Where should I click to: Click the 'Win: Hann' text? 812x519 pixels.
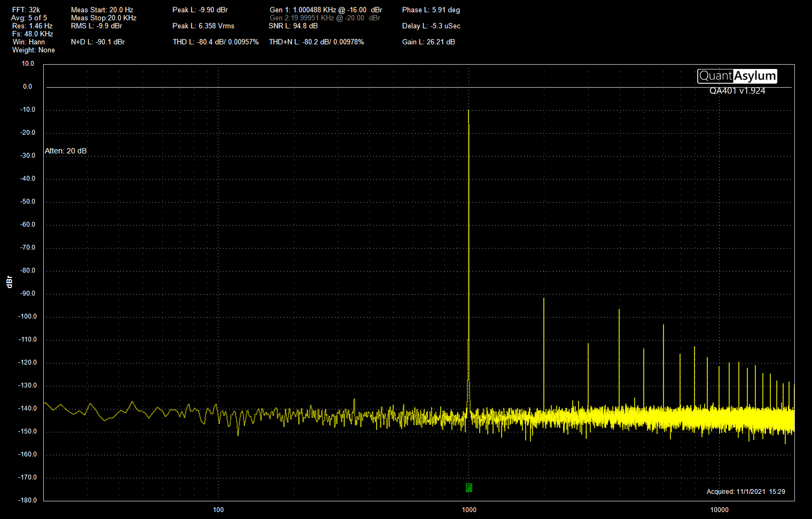(x=29, y=42)
